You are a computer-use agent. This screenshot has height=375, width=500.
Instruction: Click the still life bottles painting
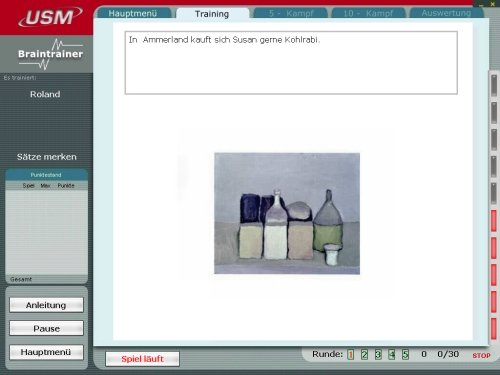pos(287,213)
